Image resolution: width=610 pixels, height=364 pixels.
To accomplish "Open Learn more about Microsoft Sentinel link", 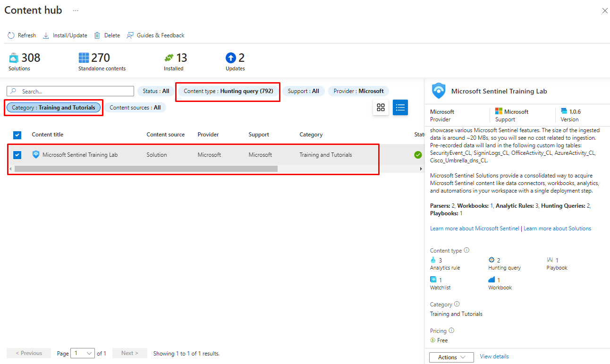I will 474,229.
